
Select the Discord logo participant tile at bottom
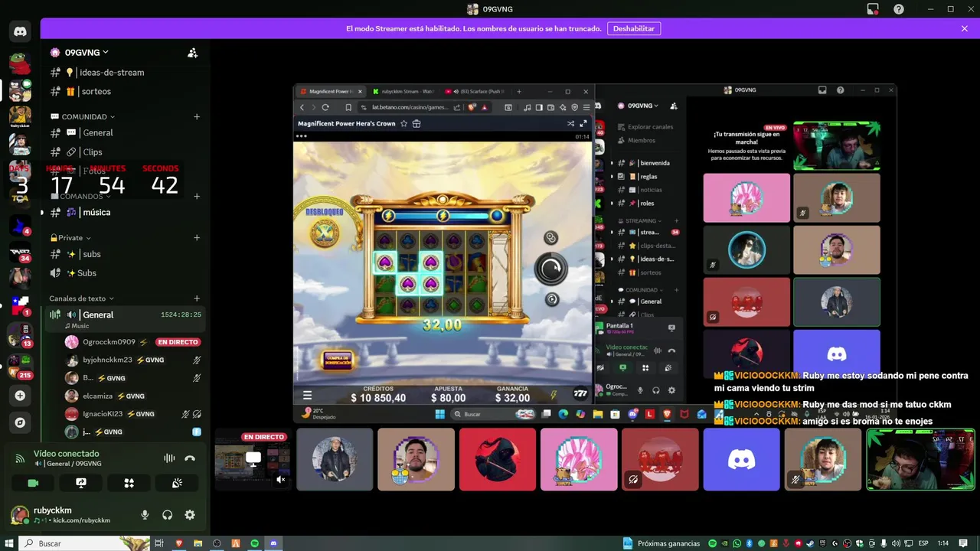(x=741, y=459)
